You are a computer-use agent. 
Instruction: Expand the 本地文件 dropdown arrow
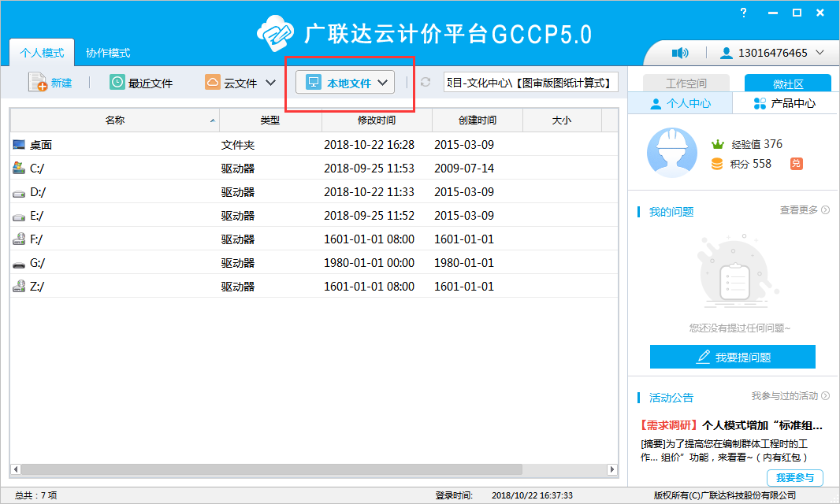coord(382,83)
